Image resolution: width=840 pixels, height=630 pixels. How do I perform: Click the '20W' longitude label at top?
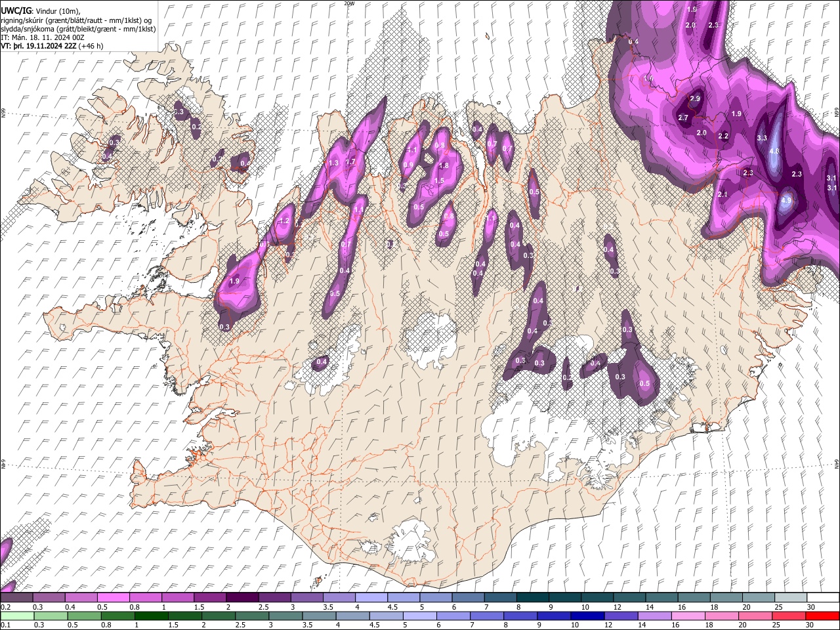(x=348, y=3)
